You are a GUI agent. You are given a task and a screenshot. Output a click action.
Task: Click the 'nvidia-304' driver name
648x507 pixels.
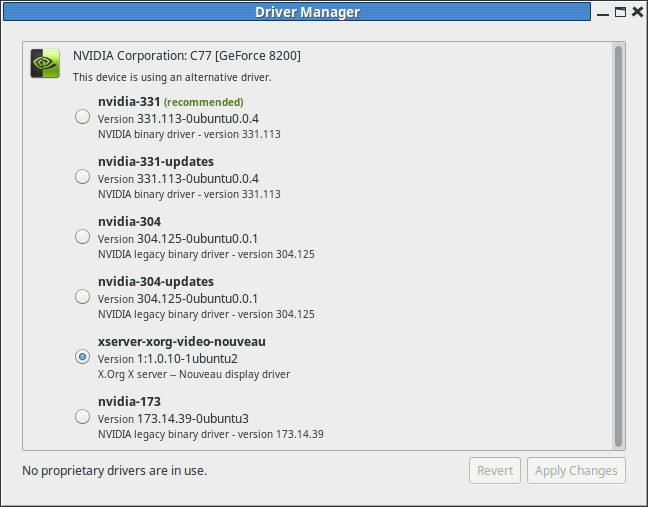tap(129, 221)
